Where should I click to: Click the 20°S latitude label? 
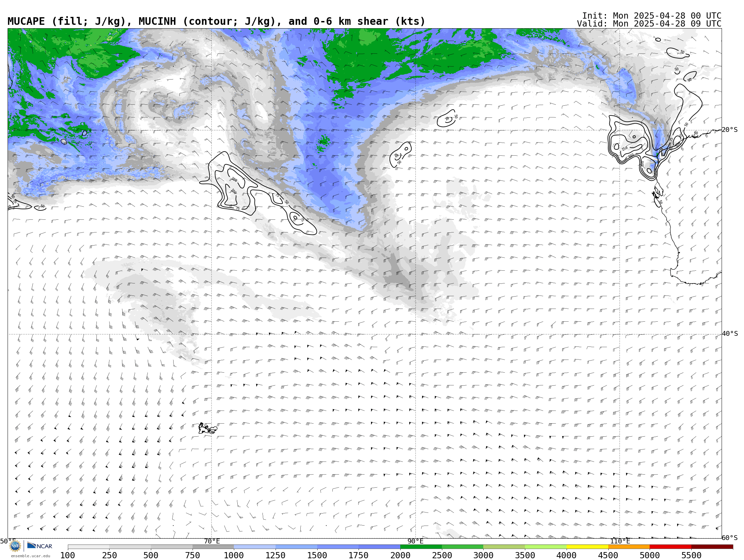tap(730, 130)
